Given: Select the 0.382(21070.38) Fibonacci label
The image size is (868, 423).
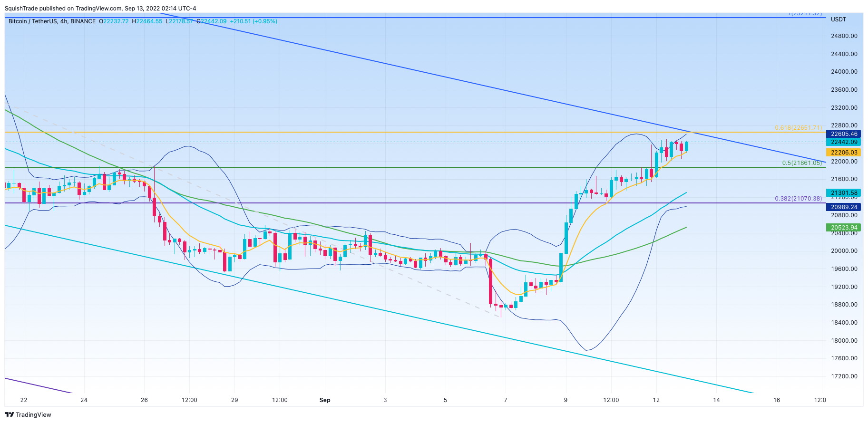Looking at the screenshot, I should (x=798, y=199).
